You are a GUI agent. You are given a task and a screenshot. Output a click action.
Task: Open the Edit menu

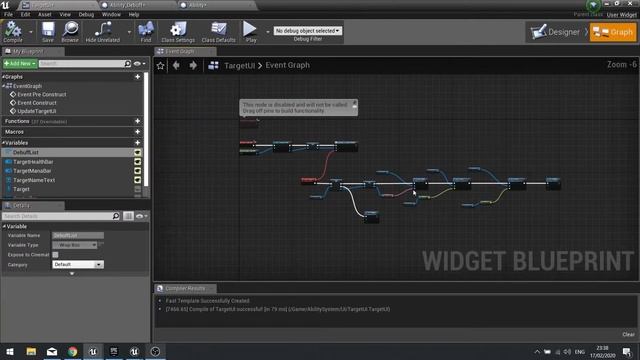pyautogui.click(x=25, y=14)
